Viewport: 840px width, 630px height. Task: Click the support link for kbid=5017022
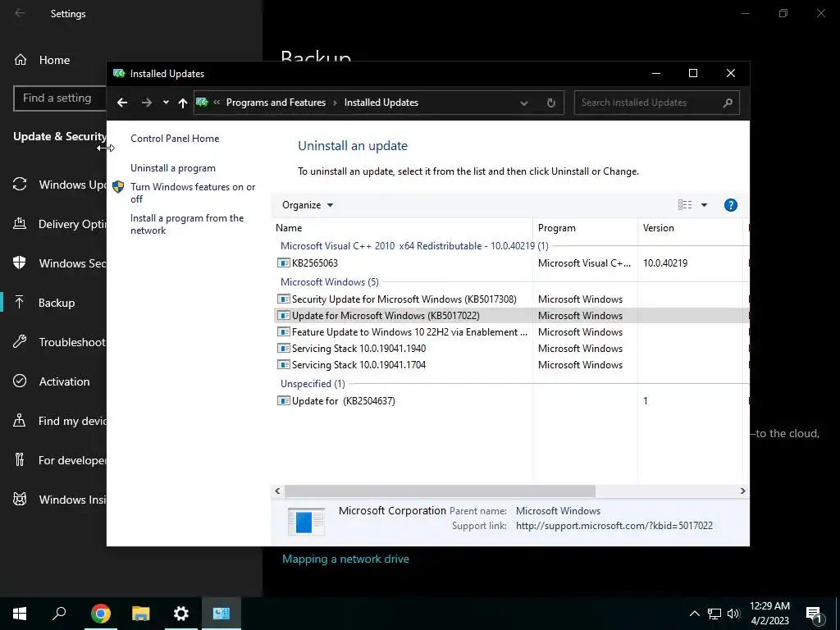614,526
